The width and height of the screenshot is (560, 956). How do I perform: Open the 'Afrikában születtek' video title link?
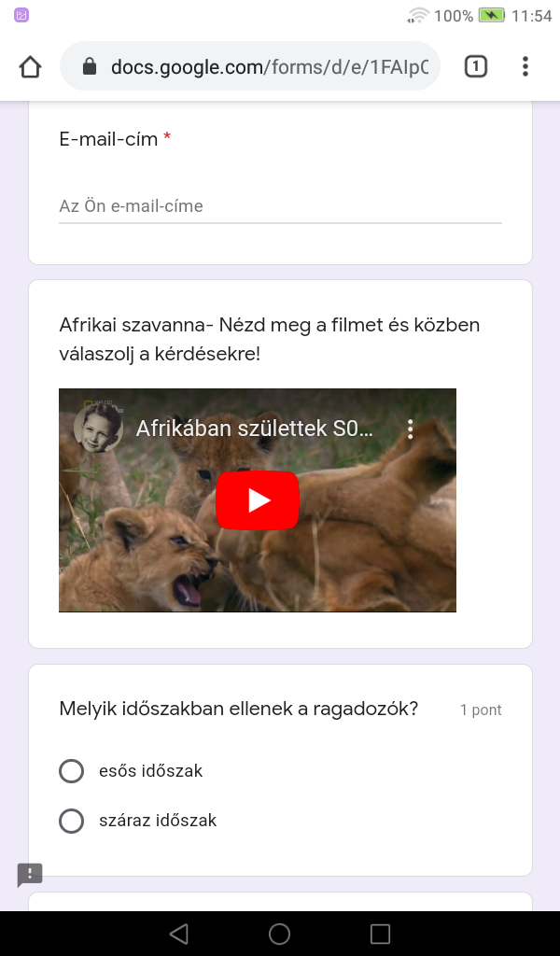[254, 429]
